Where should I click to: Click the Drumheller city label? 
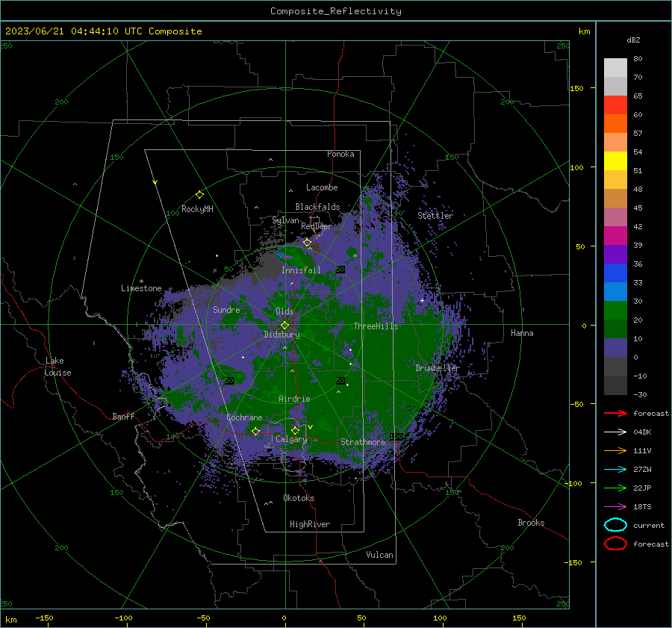(437, 368)
